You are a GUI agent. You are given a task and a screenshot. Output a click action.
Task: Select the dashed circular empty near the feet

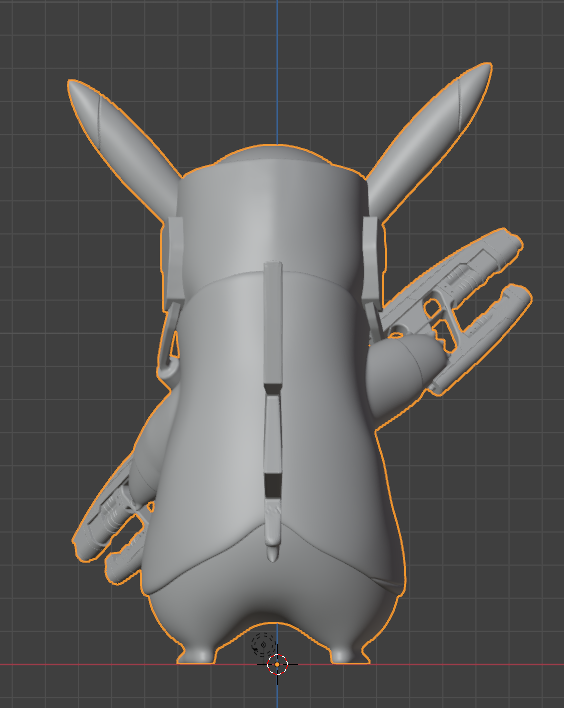pos(262,644)
